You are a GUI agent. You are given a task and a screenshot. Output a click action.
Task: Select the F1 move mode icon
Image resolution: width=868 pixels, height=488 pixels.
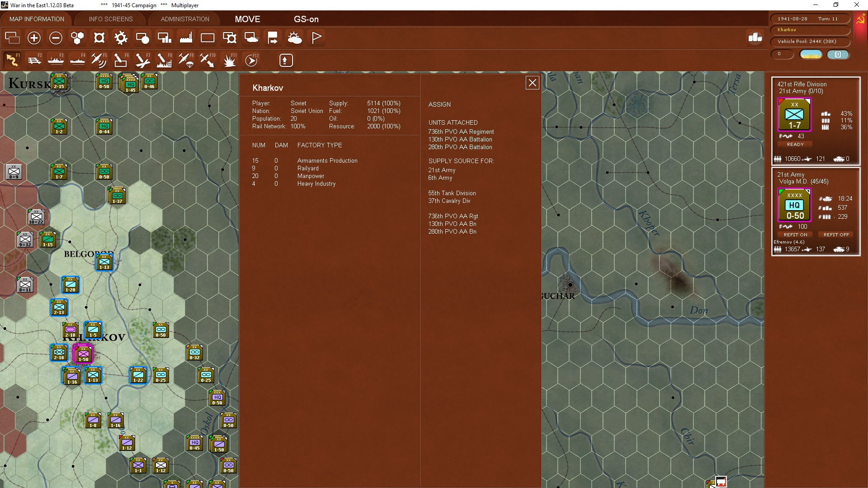point(12,60)
